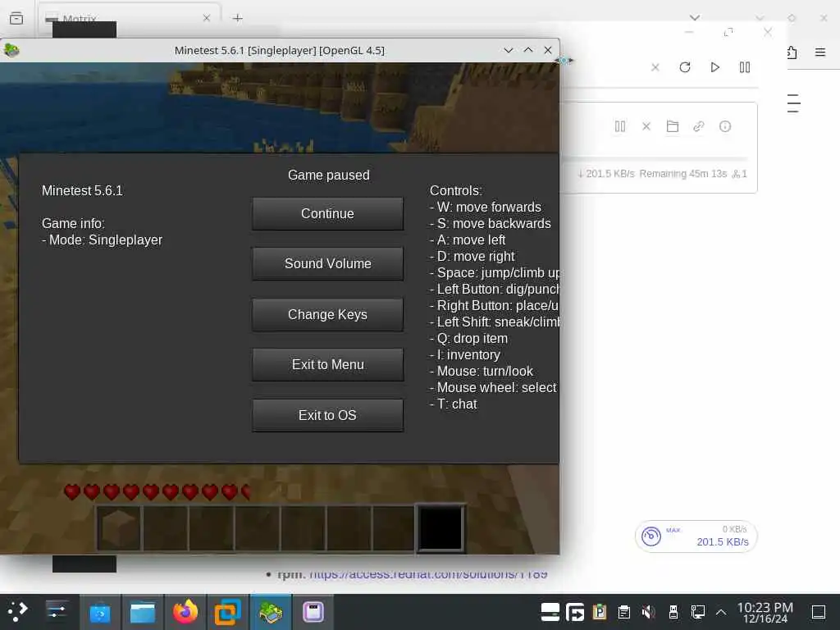Screen dimensions: 840x630
Task: Open Discover store icon in taskbar
Action: (x=99, y=612)
